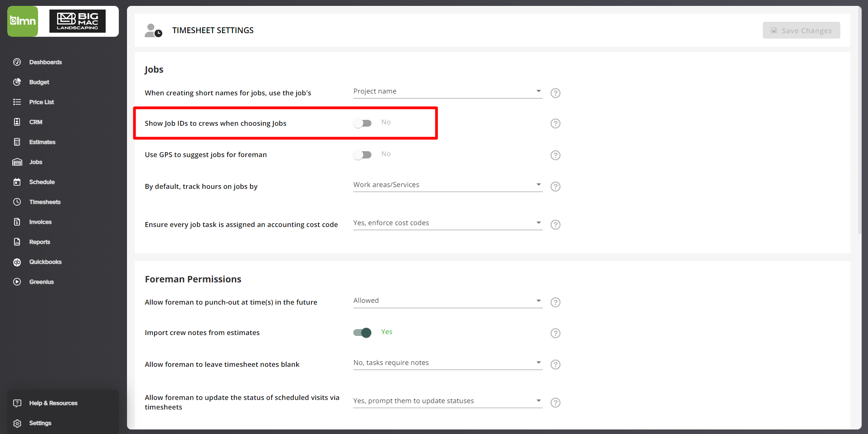Click the 'TIMESHEET SETTINGS' page title
This screenshot has width=868, height=434.
(213, 30)
